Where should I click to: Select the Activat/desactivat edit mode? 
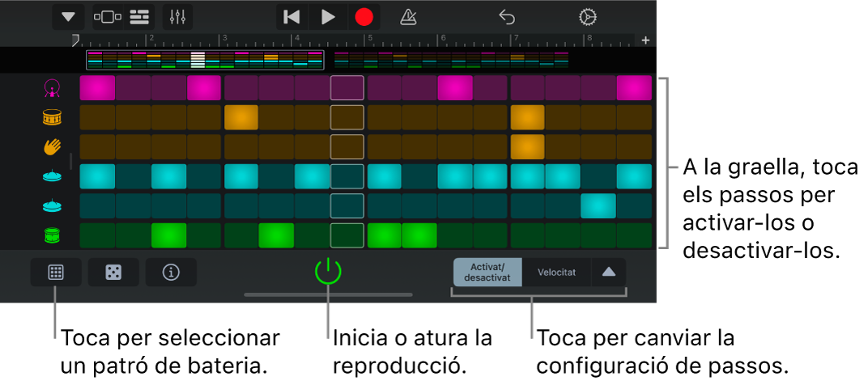pos(487,273)
